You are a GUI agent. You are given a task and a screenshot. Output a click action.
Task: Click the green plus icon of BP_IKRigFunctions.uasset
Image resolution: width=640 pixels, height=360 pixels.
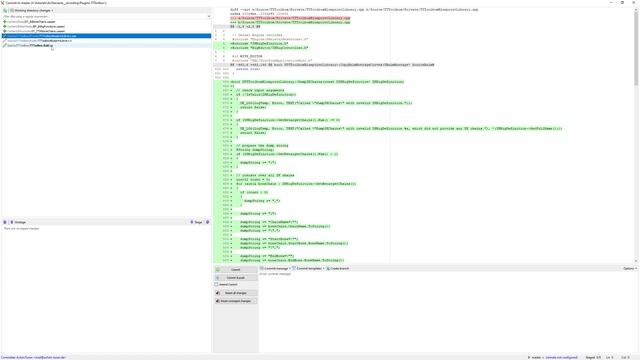[5, 27]
